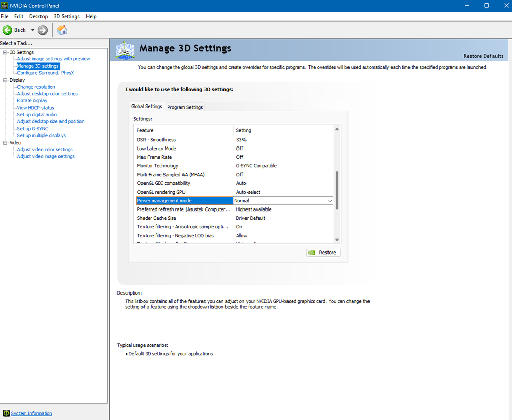Select Manage 3D settings in task tree
The image size is (512, 420).
pos(38,66)
